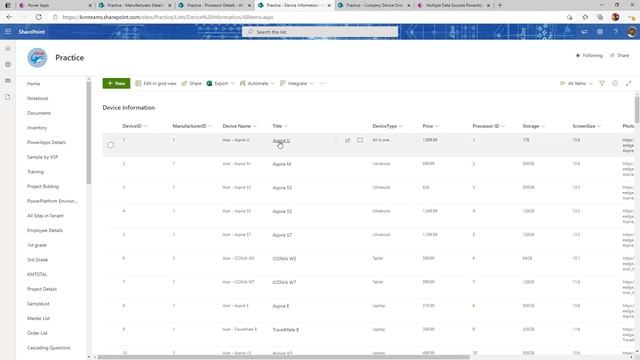Click the Share button in command bar
640x360 pixels.
pyautogui.click(x=191, y=83)
